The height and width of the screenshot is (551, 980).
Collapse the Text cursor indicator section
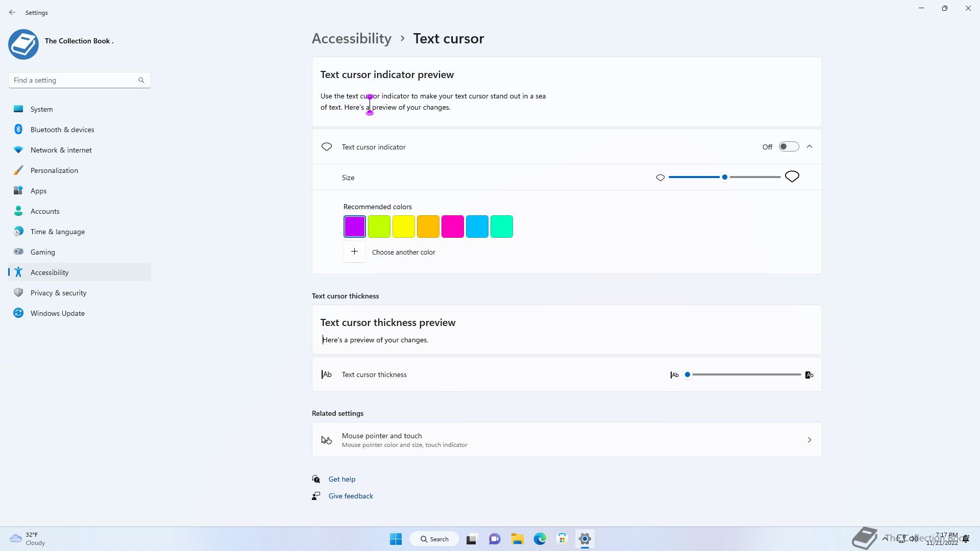tap(810, 147)
